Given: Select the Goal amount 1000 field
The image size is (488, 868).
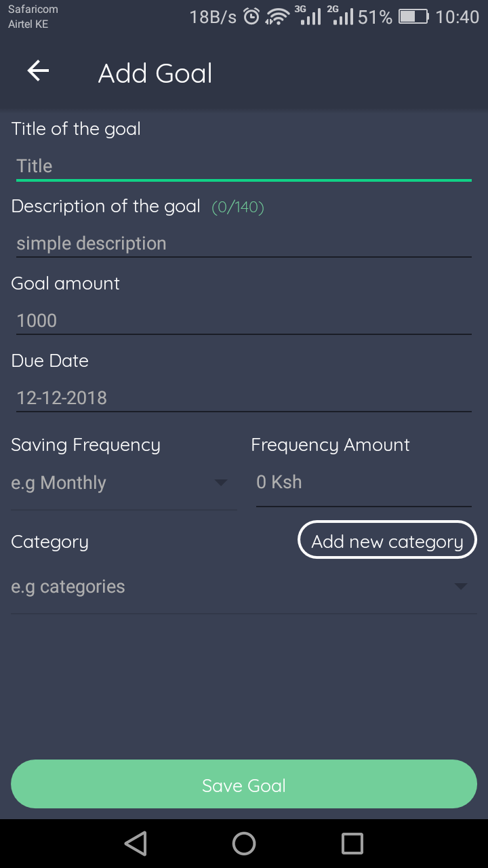Looking at the screenshot, I should click(244, 321).
